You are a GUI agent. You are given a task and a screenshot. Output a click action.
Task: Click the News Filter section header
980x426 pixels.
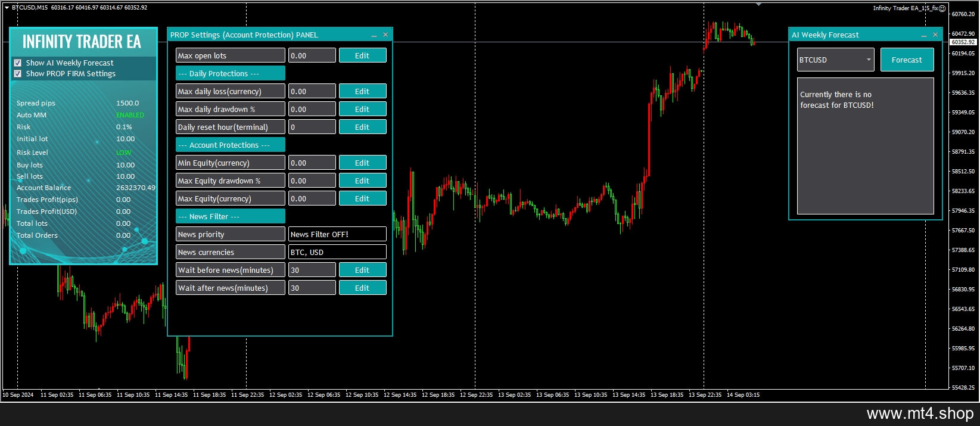pos(231,216)
